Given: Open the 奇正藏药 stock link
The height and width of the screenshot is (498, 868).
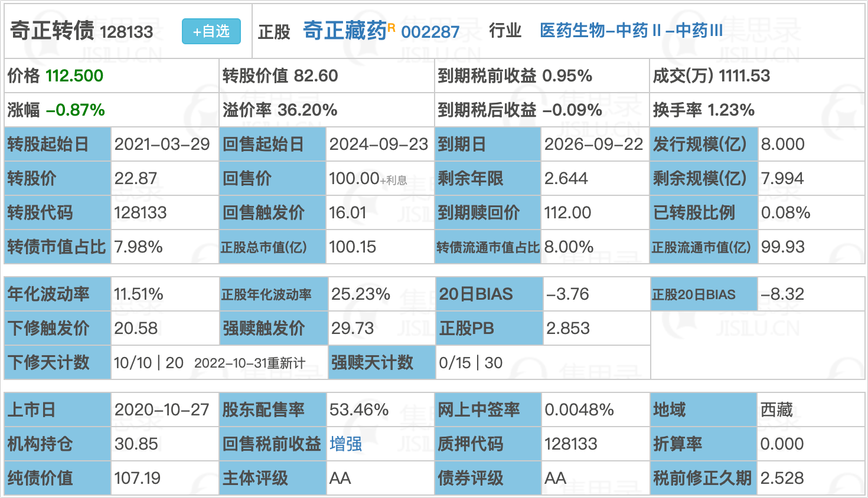Looking at the screenshot, I should click(344, 31).
